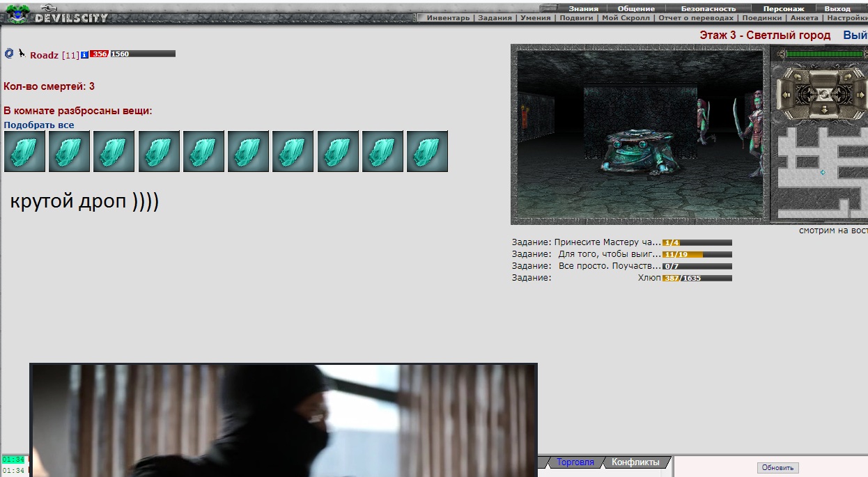The width and height of the screenshot is (868, 477).
Task: Click the armed skeleton monster in dungeon view
Action: click(x=751, y=134)
